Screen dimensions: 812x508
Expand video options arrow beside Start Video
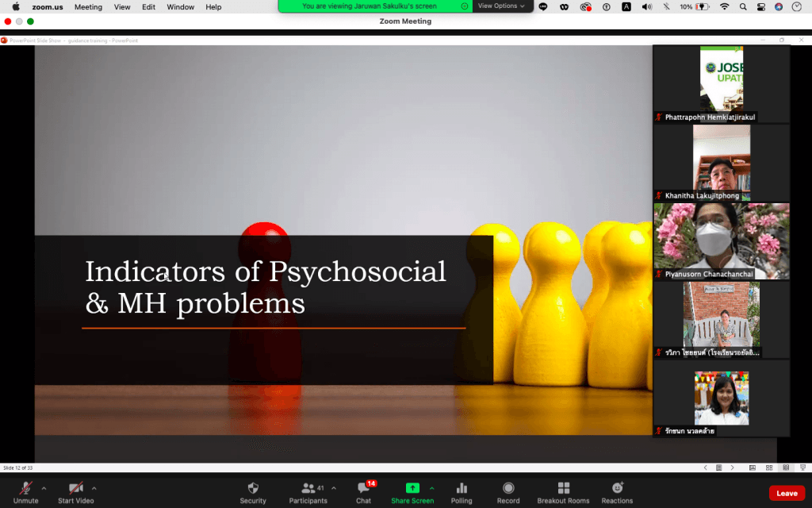point(94,488)
